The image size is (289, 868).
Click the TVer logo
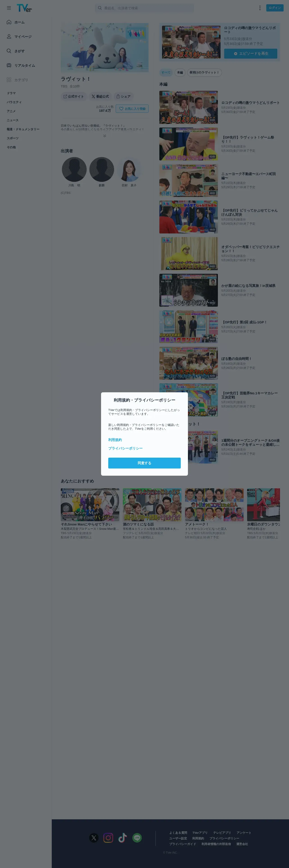(24, 8)
